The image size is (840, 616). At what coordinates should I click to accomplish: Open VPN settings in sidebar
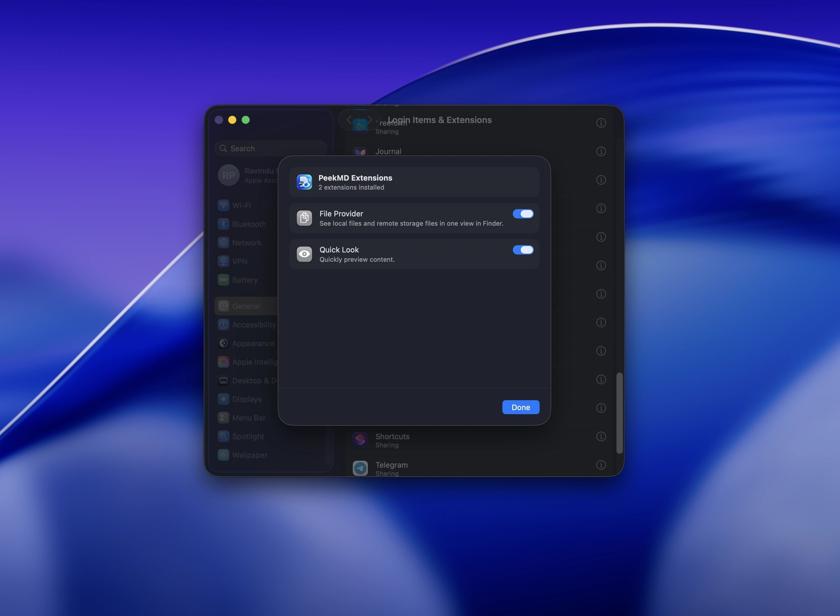[246, 261]
